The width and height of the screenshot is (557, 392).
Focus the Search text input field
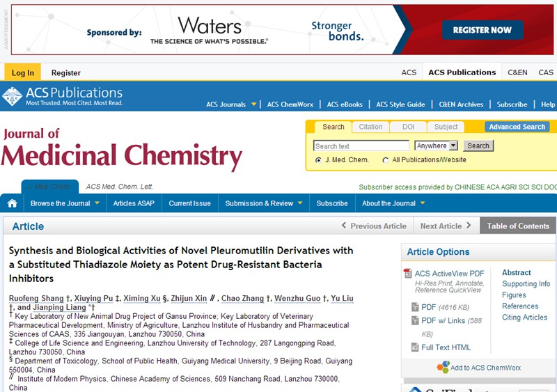(x=361, y=146)
